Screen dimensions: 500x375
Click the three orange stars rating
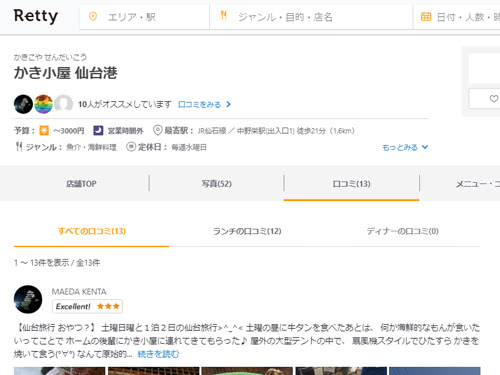[x=108, y=306]
